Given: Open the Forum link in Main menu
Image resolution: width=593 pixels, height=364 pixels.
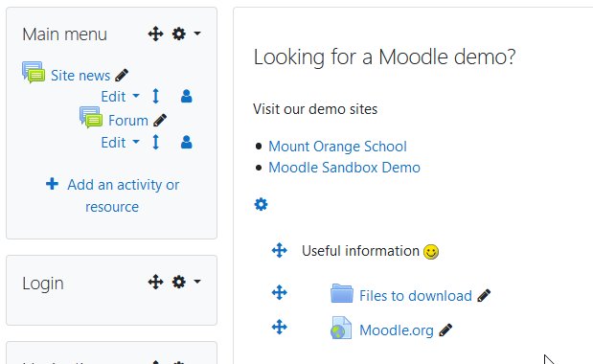Looking at the screenshot, I should pos(128,121).
